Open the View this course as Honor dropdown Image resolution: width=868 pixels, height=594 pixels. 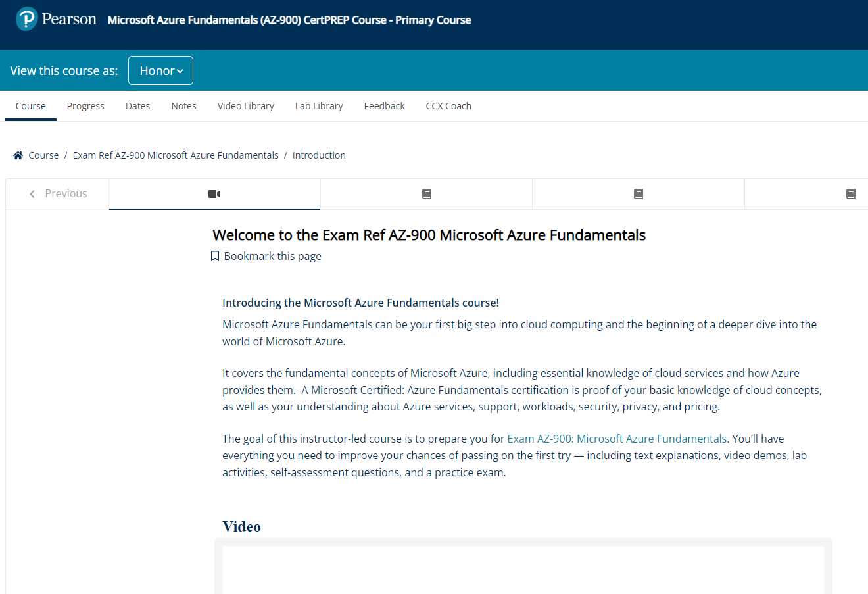click(x=160, y=70)
